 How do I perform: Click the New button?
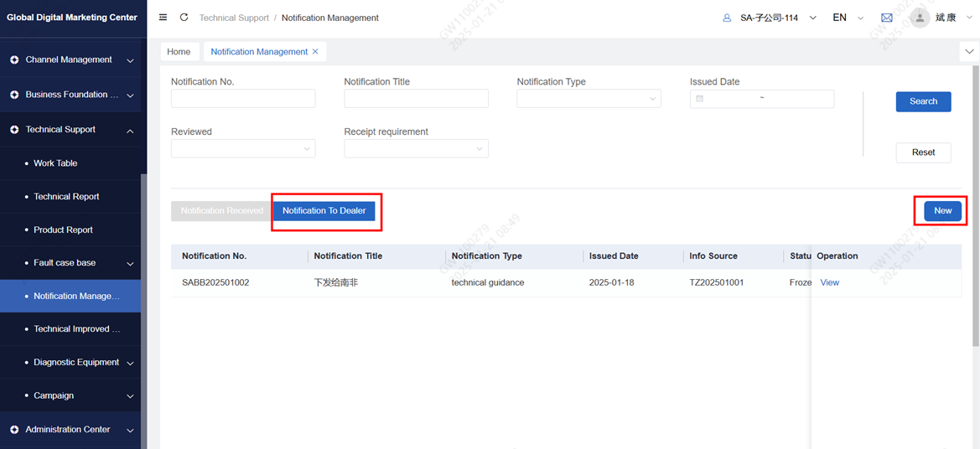pyautogui.click(x=942, y=211)
